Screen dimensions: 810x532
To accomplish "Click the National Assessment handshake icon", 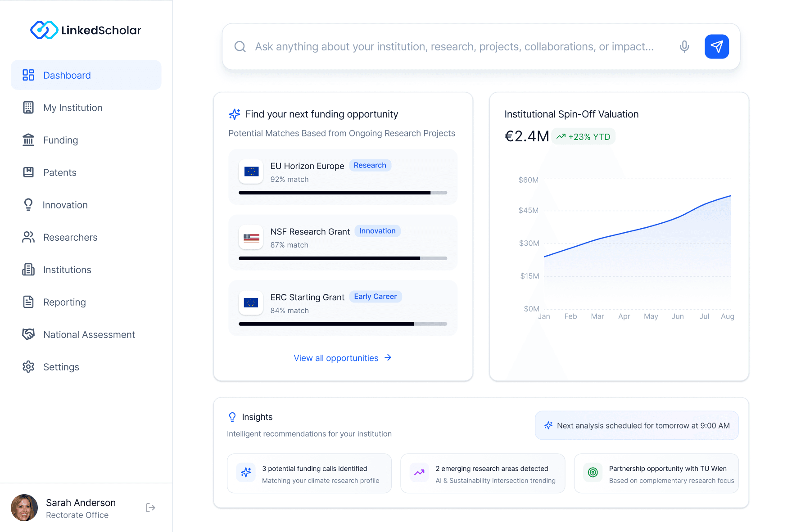I will point(28,334).
